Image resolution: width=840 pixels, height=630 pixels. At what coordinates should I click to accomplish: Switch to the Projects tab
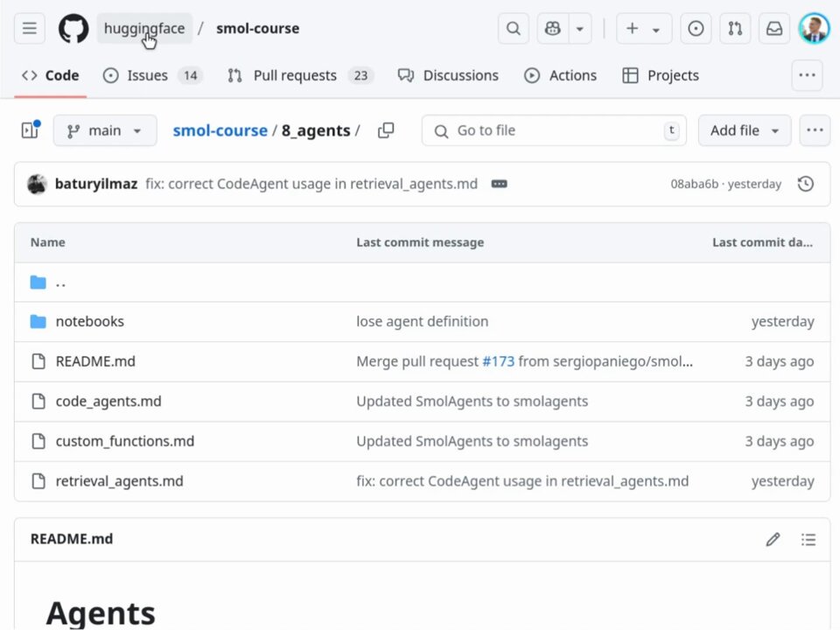660,75
